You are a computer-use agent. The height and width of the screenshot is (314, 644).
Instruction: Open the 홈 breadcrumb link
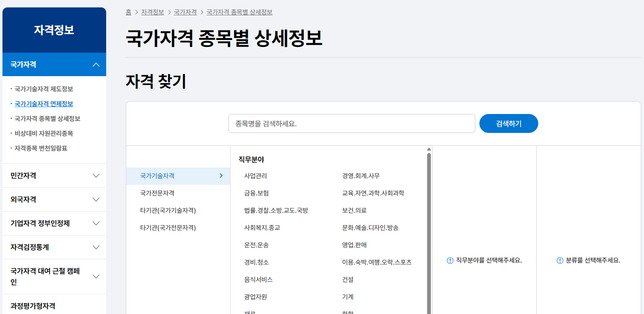point(128,12)
